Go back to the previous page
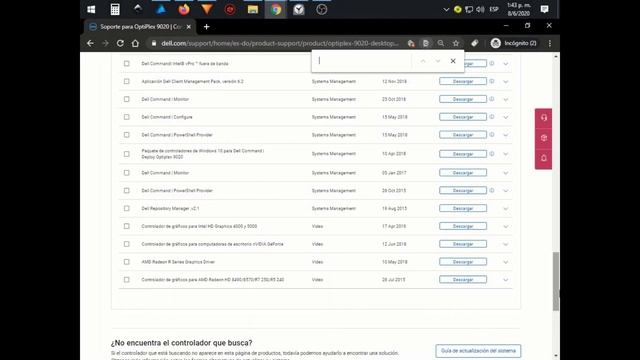 [x=90, y=43]
